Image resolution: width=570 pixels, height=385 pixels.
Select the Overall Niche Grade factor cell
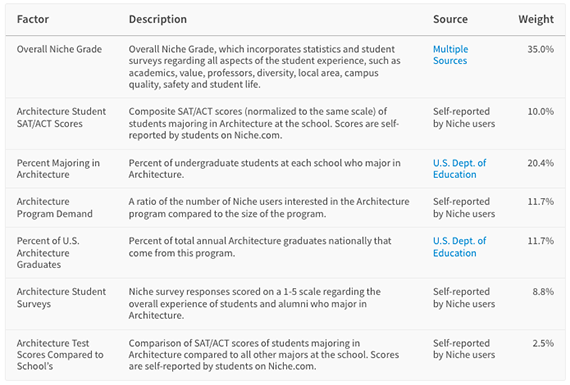(59, 49)
